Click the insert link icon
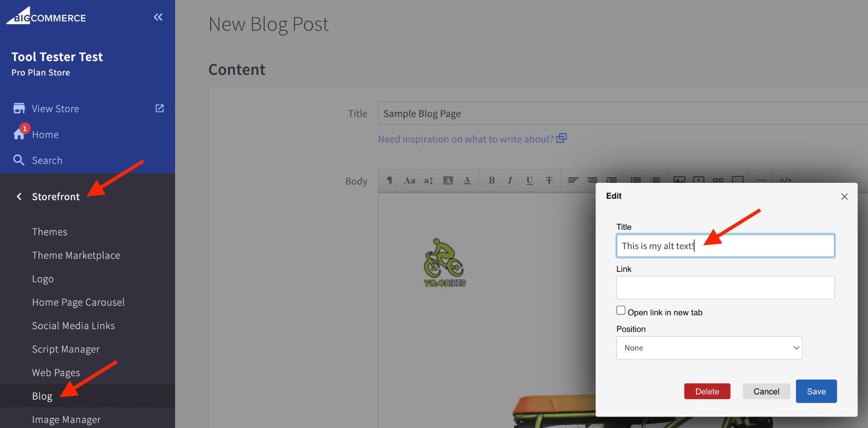868x428 pixels. point(718,180)
